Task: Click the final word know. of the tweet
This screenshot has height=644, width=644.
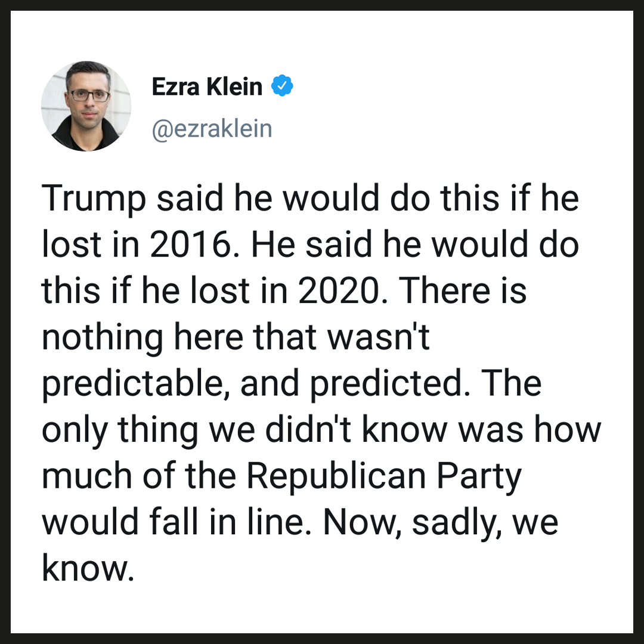Action: [x=88, y=568]
